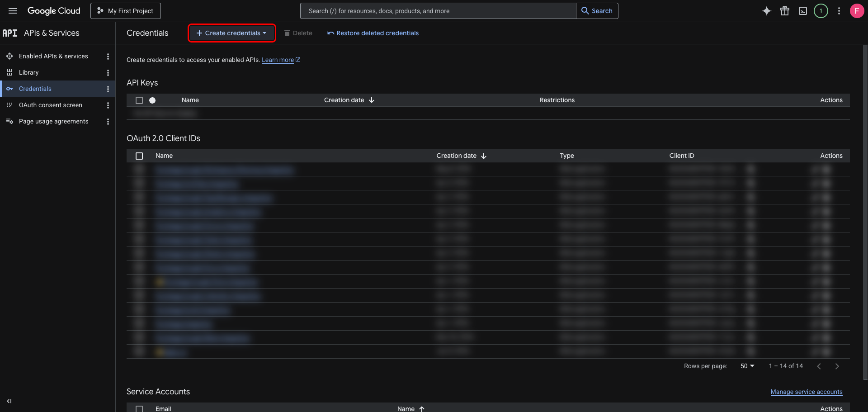868x412 pixels.
Task: Open the My First Project selector
Action: click(x=126, y=11)
